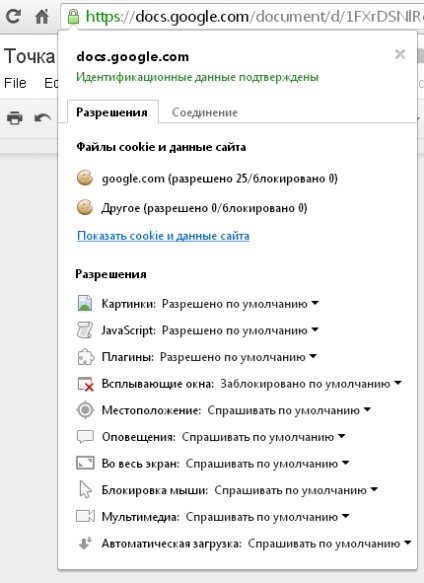Click the Местоположение target icon
Screen dimensions: 424x583
tap(85, 410)
